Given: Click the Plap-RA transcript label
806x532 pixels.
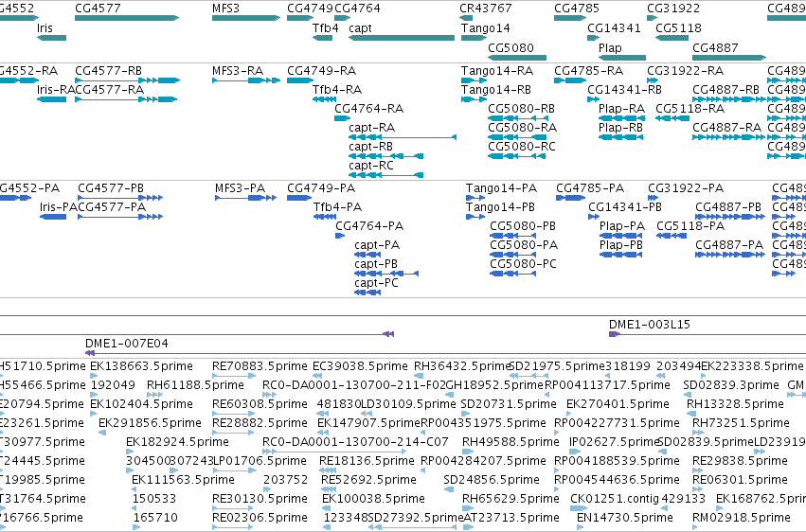Looking at the screenshot, I should click(x=622, y=108).
